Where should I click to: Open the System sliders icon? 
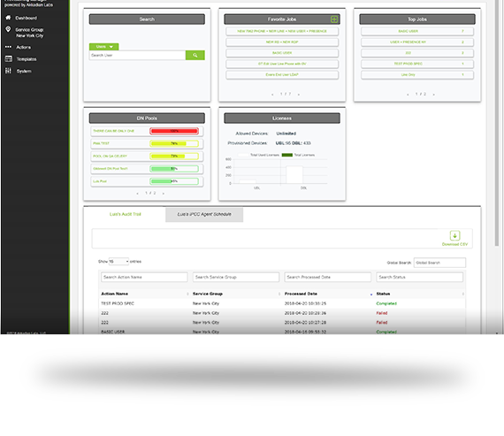(x=8, y=71)
